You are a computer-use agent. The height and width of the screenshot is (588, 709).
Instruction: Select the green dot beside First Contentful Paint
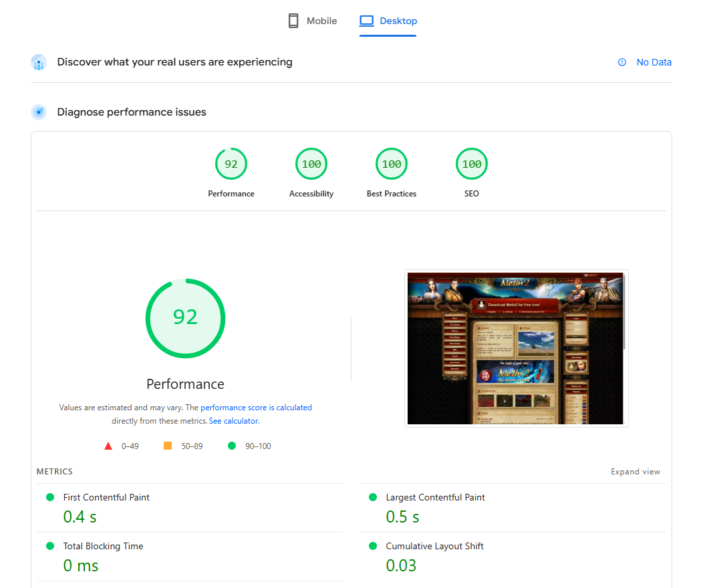[49, 497]
